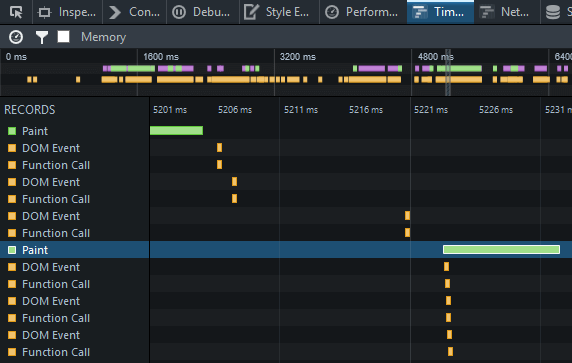The image size is (572, 363).
Task: Select the last Function Call record
Action: (75, 352)
